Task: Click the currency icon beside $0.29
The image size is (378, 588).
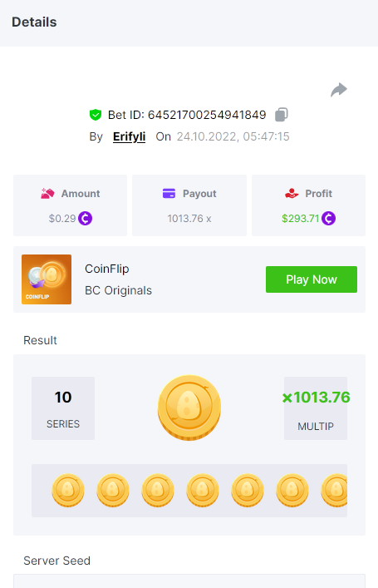Action: (x=85, y=218)
